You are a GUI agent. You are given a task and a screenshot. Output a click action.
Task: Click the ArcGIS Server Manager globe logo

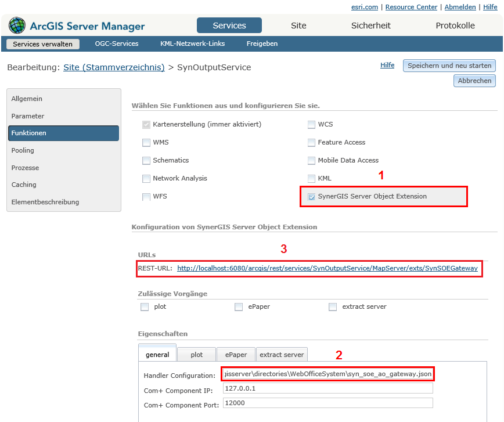[x=16, y=26]
